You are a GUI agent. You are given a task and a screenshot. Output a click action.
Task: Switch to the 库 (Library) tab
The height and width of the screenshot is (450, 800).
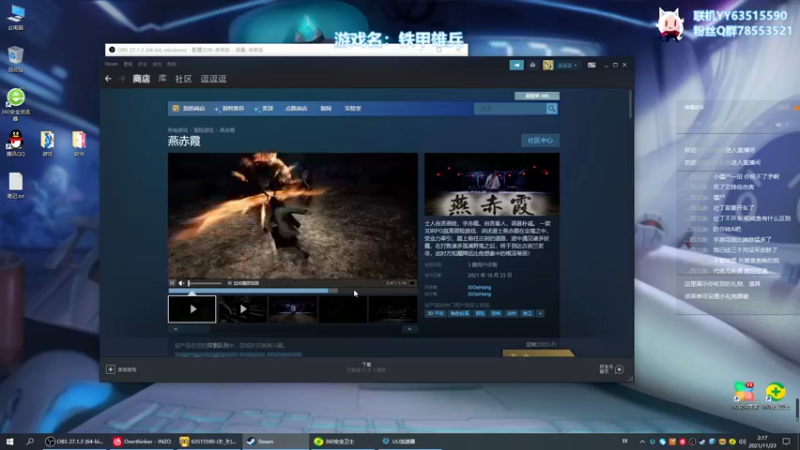pos(162,79)
